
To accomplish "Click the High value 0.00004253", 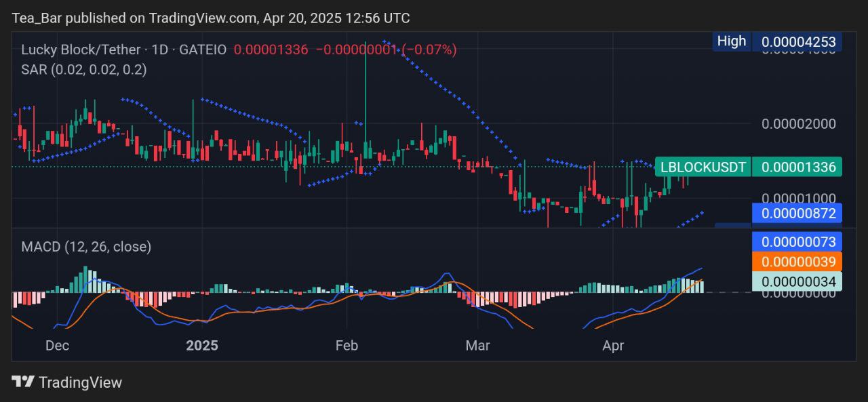I will 798,41.
